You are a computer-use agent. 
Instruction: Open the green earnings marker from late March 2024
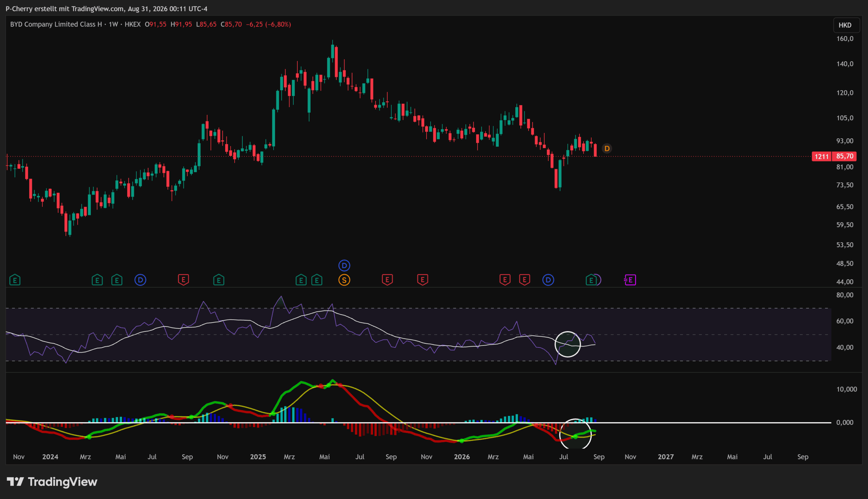pyautogui.click(x=97, y=280)
